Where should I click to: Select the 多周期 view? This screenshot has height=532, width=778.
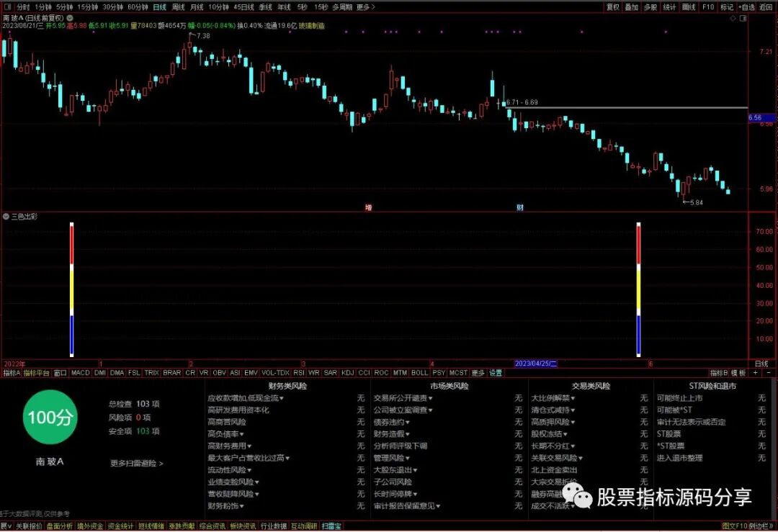pyautogui.click(x=342, y=7)
